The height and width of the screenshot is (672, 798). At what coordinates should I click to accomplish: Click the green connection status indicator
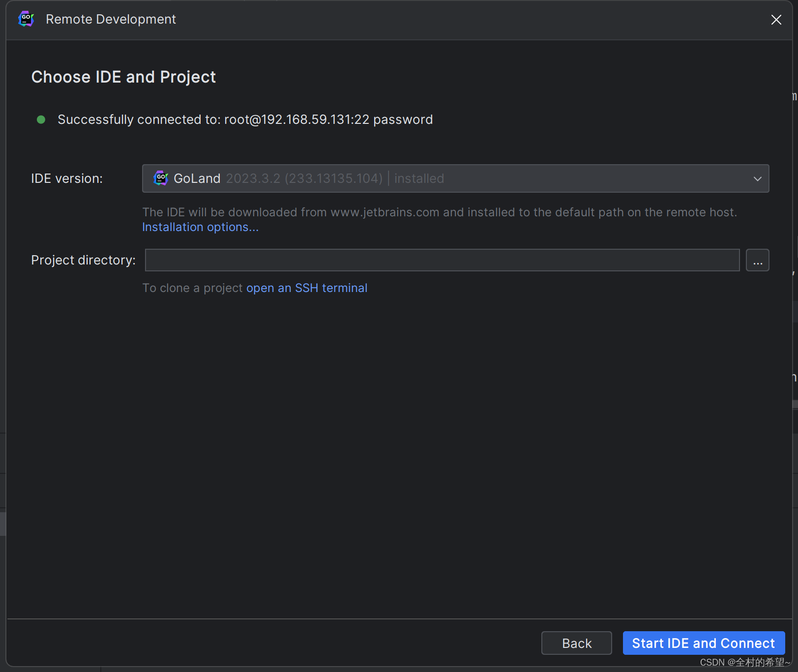click(41, 119)
